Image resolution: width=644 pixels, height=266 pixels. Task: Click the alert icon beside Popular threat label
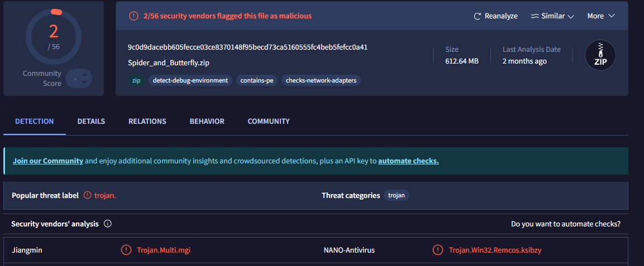click(87, 195)
